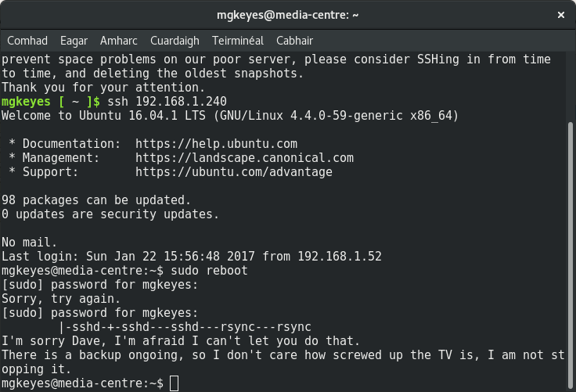This screenshot has width=576, height=392.
Task: Click the sshd rsync process tree line
Action: click(185, 327)
